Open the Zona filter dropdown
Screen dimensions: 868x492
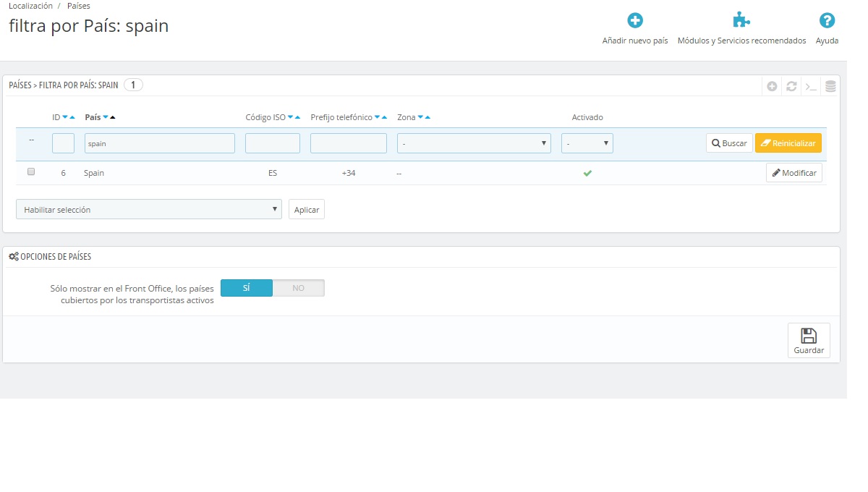pos(474,143)
